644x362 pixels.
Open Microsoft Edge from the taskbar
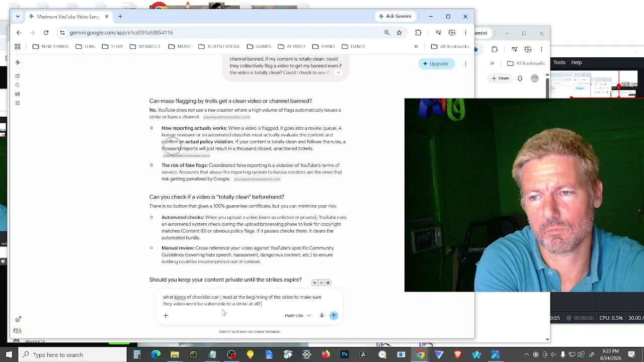tap(156, 355)
